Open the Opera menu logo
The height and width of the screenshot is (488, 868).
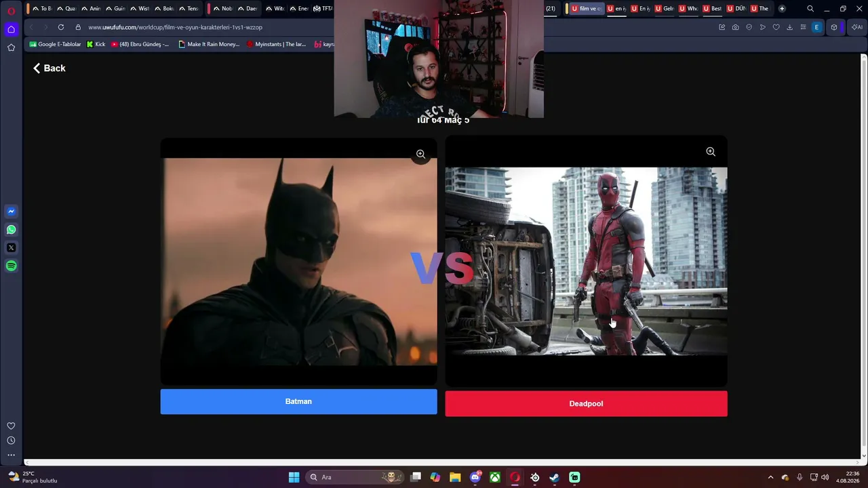point(11,11)
